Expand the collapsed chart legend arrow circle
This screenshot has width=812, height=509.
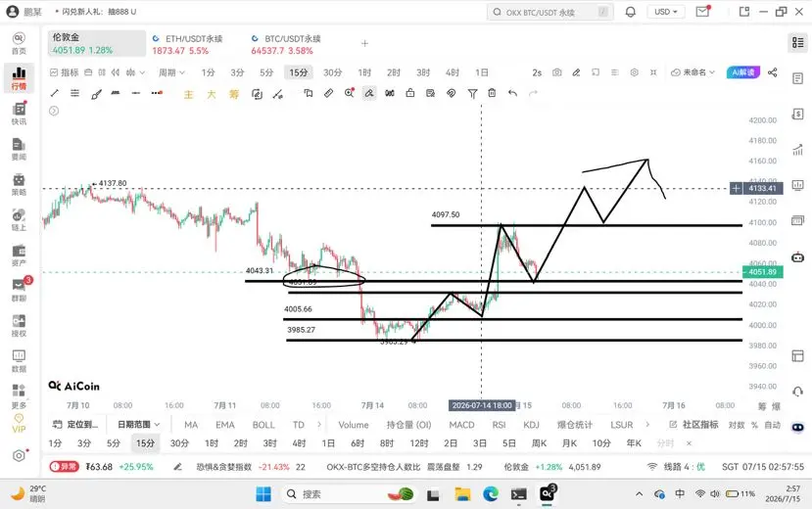click(x=54, y=111)
